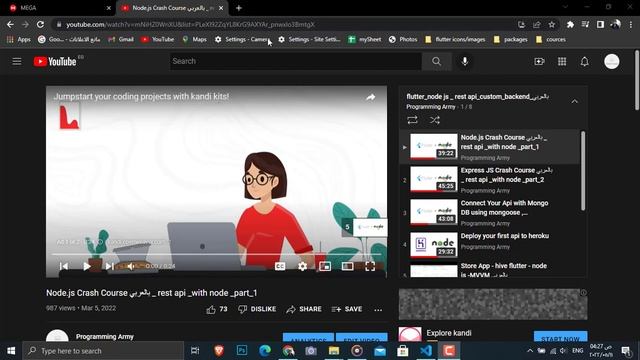Open the browser extensions puzzle icon

tap(570, 24)
